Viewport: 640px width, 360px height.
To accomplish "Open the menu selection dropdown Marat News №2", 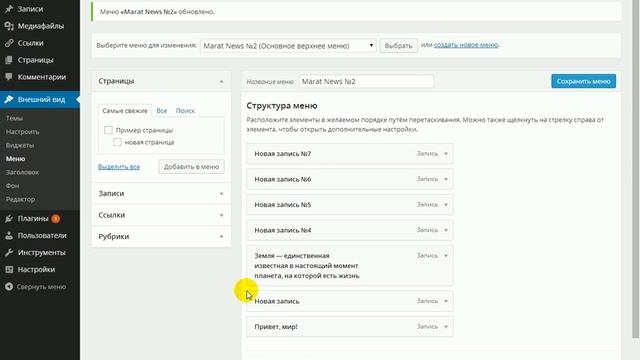I will pos(288,46).
